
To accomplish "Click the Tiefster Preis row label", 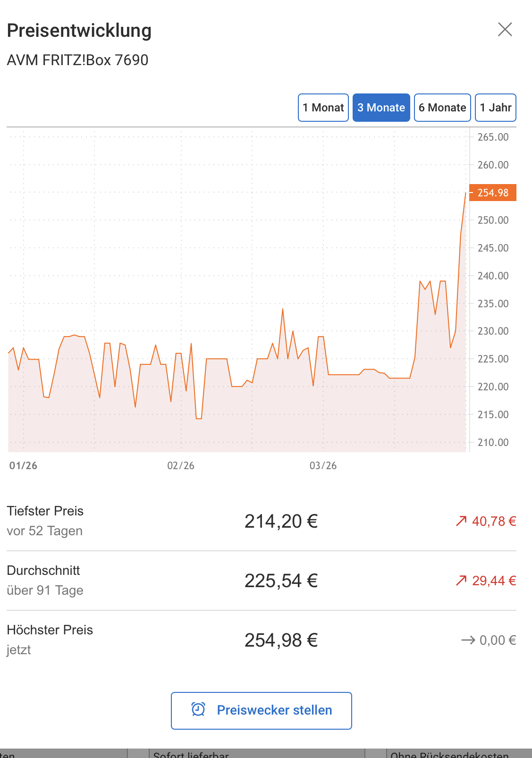I will (45, 511).
